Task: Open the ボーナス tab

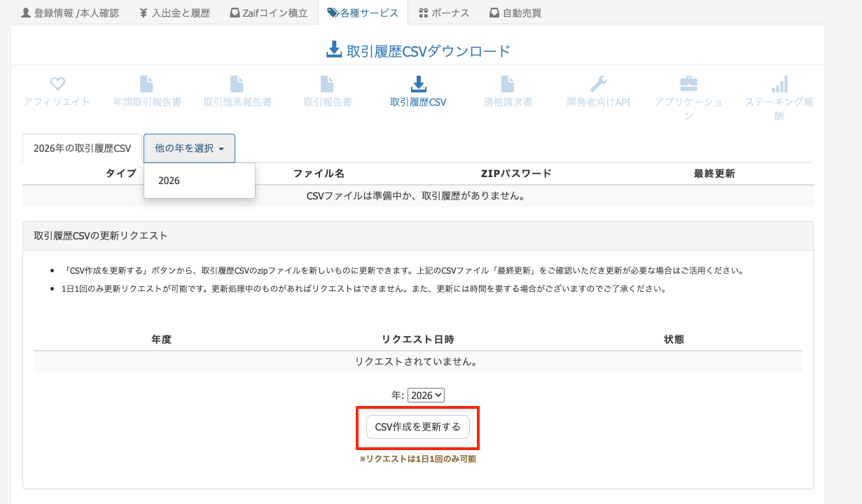Action: (x=444, y=13)
